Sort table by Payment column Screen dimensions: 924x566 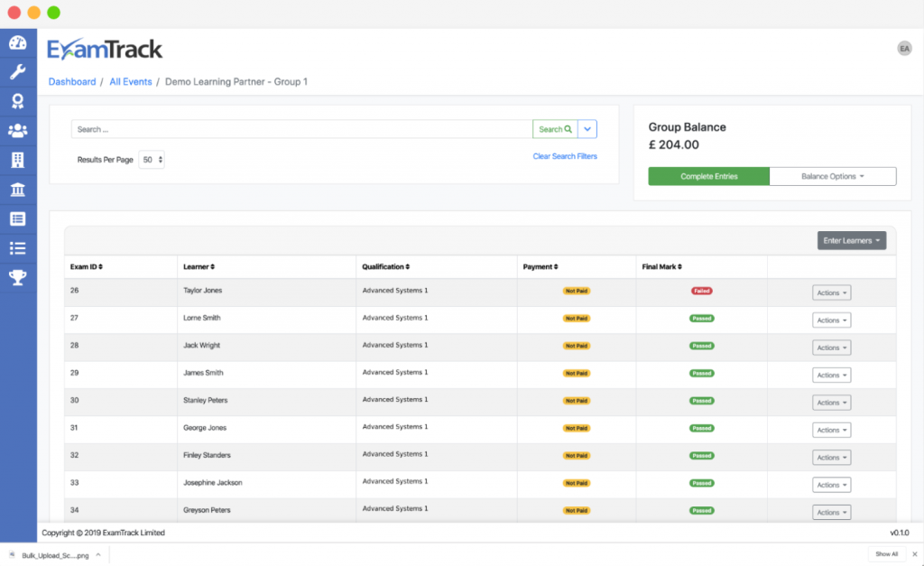click(x=541, y=267)
